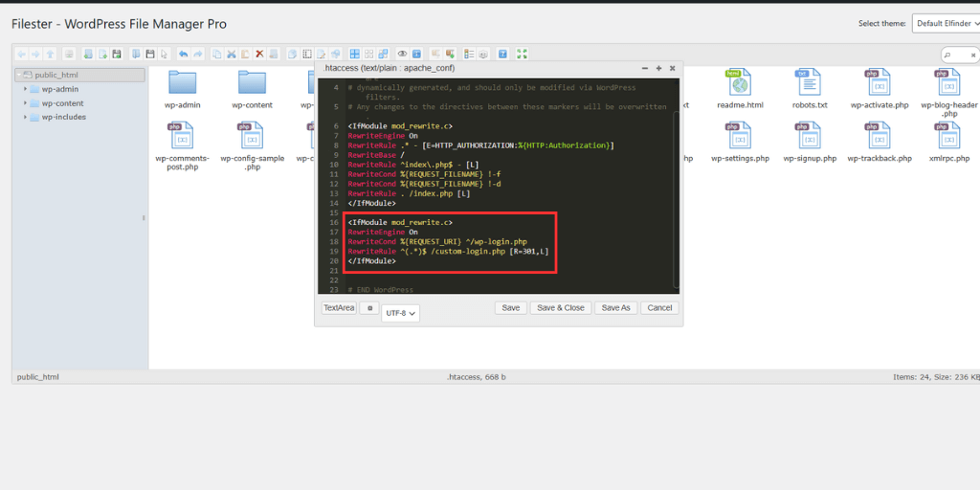The width and height of the screenshot is (980, 490).
Task: Click the paste clipboard toolbar icon
Action: [x=245, y=54]
